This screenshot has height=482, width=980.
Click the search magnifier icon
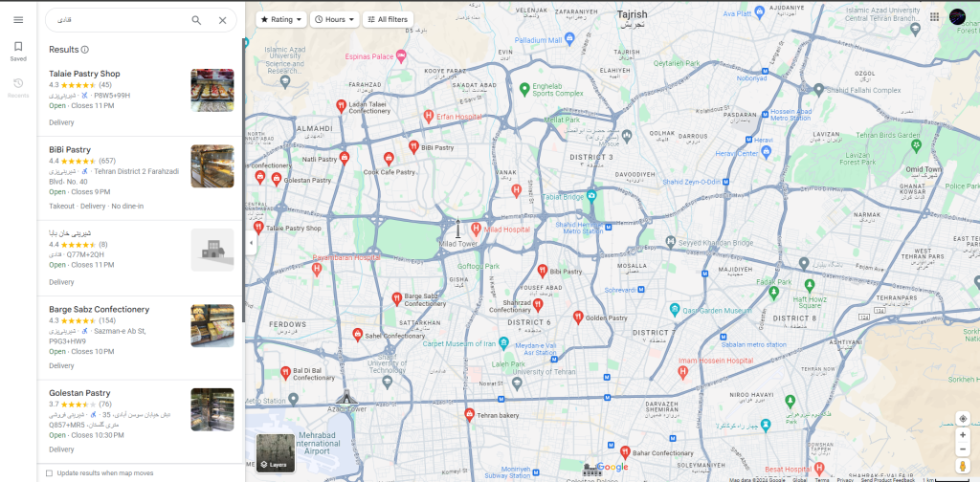click(x=196, y=20)
